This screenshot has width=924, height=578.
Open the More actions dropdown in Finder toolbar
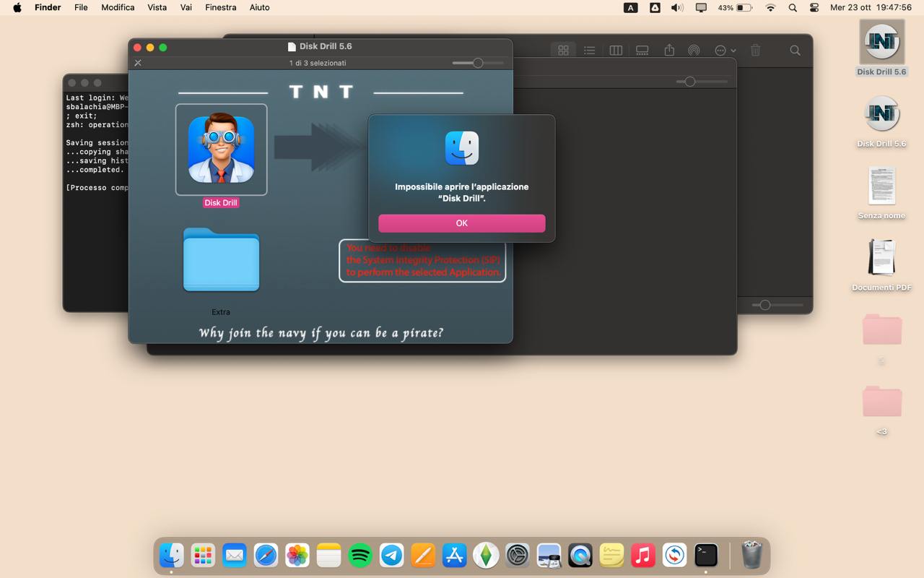[725, 51]
